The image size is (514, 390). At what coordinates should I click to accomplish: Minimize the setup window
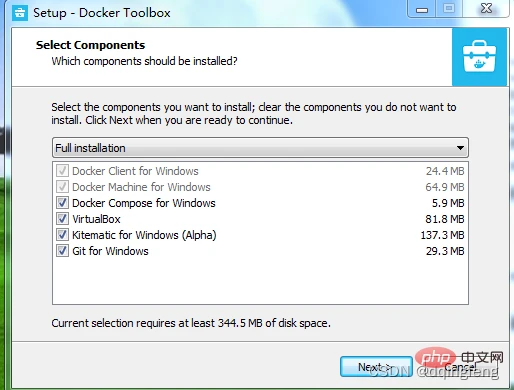coord(422,9)
